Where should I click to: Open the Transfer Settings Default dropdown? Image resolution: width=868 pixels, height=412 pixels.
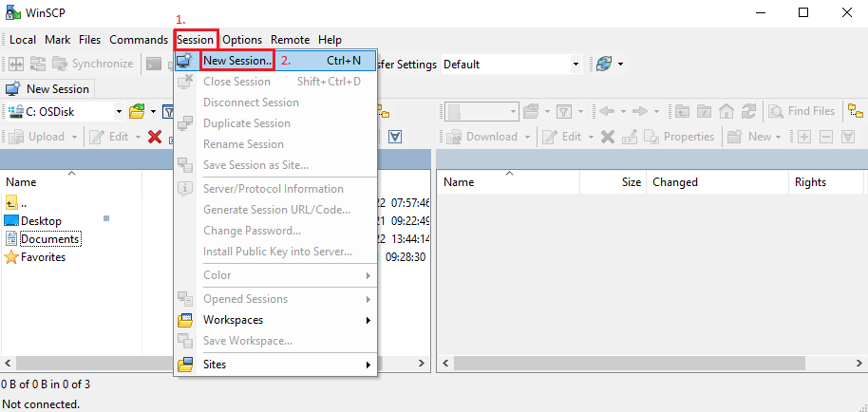(x=576, y=65)
